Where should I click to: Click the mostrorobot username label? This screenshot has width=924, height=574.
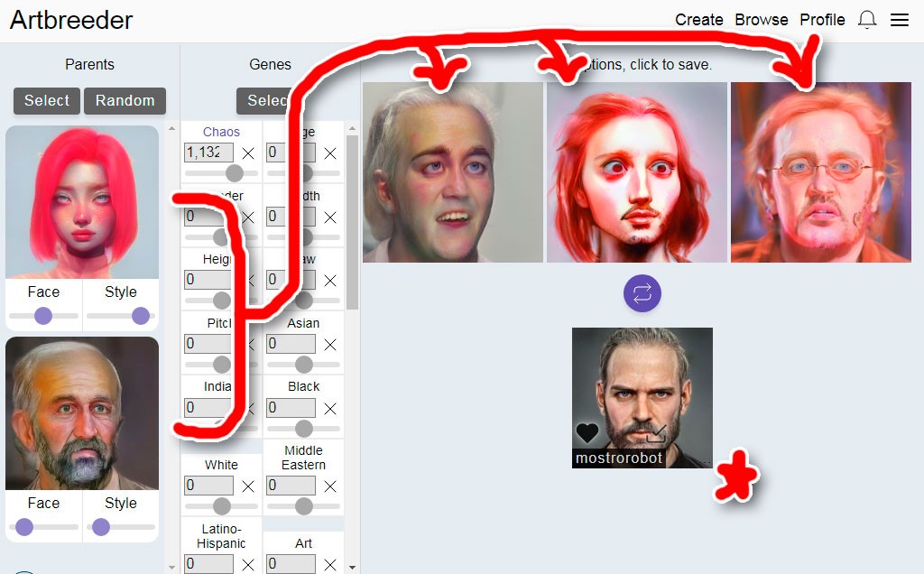click(619, 458)
